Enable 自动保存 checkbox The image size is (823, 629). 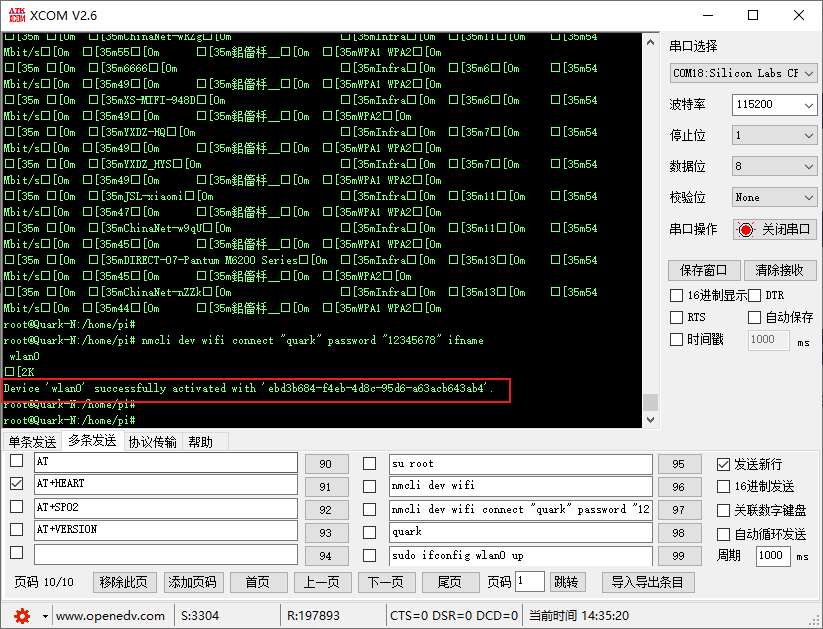point(754,317)
